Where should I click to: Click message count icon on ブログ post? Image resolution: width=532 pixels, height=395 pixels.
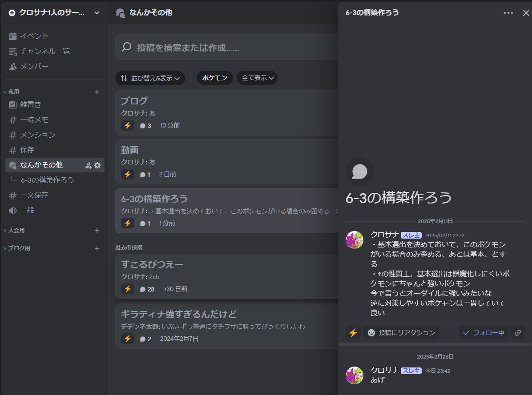point(142,126)
